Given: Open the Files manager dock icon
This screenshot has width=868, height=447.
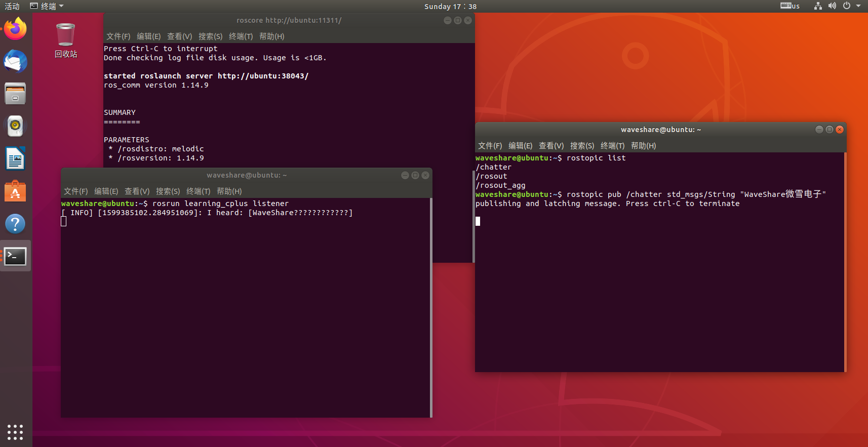Looking at the screenshot, I should pos(15,94).
